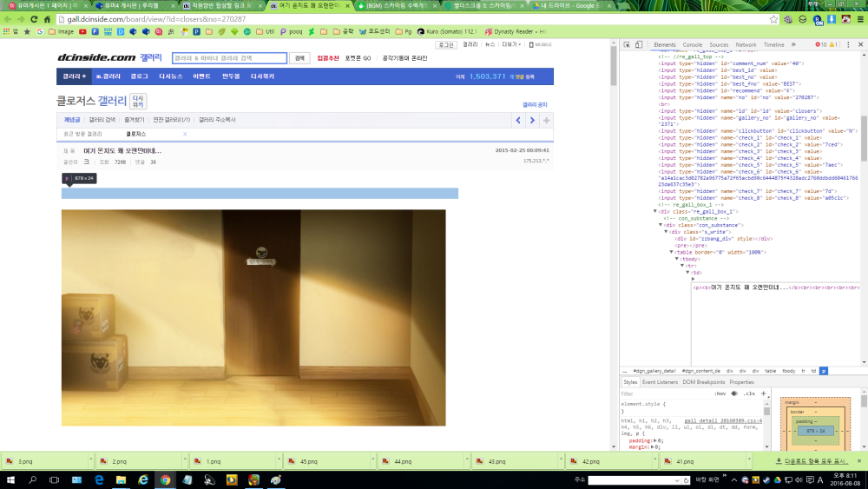Toggle the device toolbar icon in DevTools
The width and height of the screenshot is (868, 489).
point(639,44)
